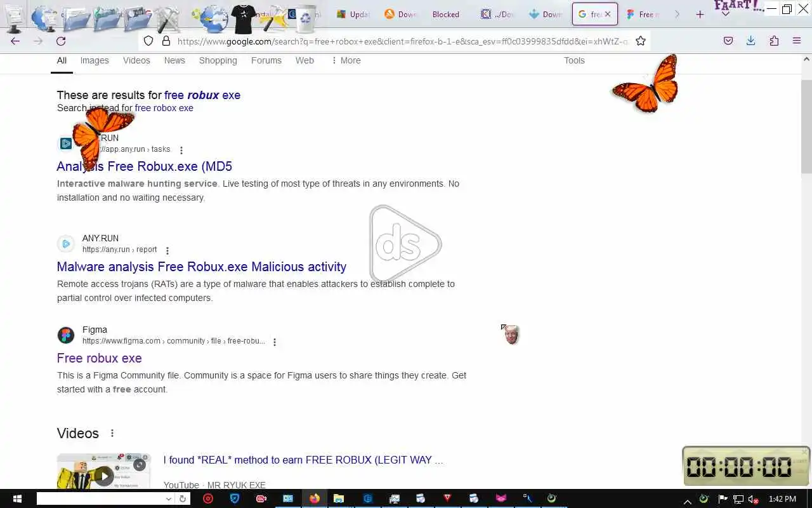
Task: Switch to Shopping results
Action: click(x=218, y=60)
